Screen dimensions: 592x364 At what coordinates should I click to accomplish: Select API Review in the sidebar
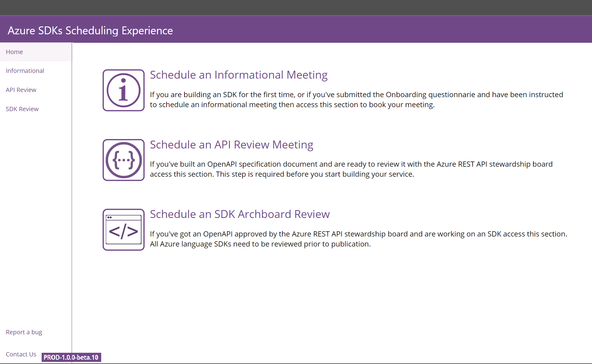click(21, 90)
